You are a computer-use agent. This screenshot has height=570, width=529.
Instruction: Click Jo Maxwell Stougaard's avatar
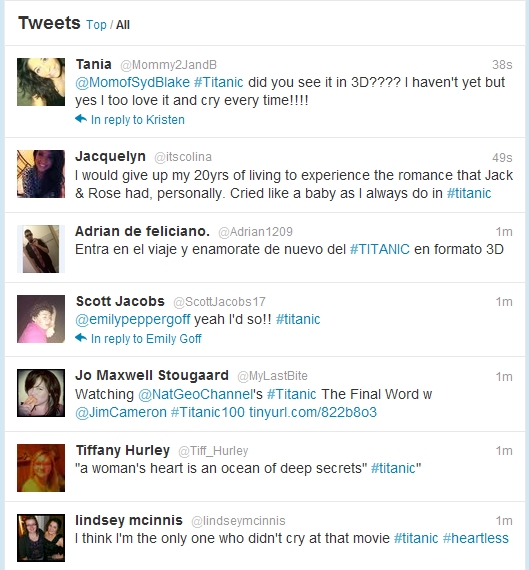pos(41,393)
